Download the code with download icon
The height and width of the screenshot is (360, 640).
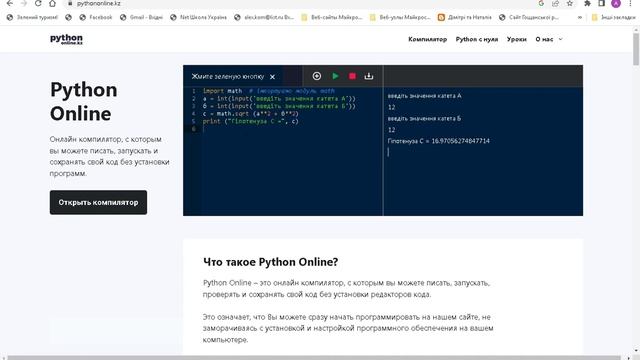(x=369, y=76)
